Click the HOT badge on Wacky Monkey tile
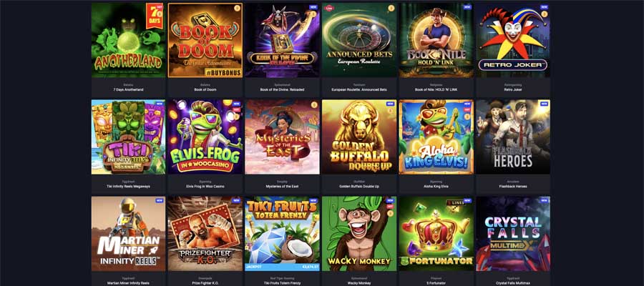This screenshot has width=644, height=286. pos(390,206)
